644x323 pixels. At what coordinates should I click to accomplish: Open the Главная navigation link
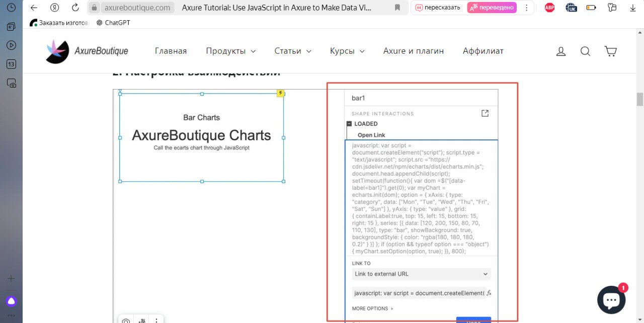(171, 51)
